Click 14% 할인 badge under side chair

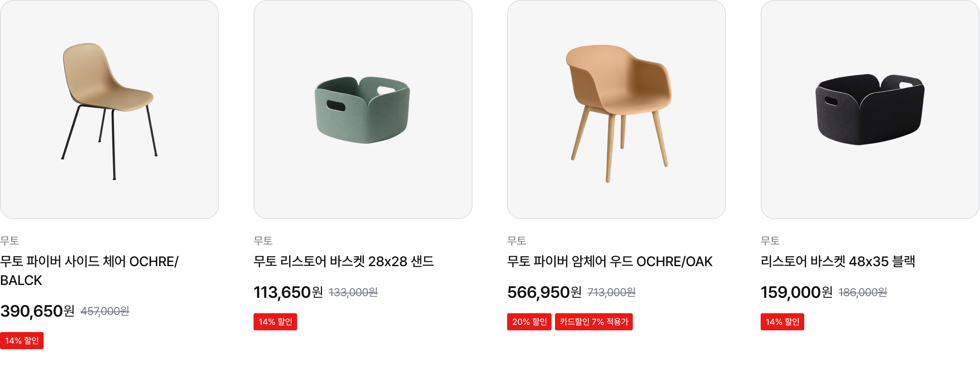pos(22,341)
